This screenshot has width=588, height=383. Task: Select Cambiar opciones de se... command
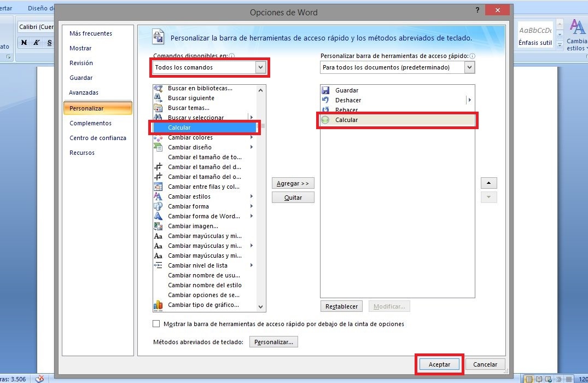point(205,295)
